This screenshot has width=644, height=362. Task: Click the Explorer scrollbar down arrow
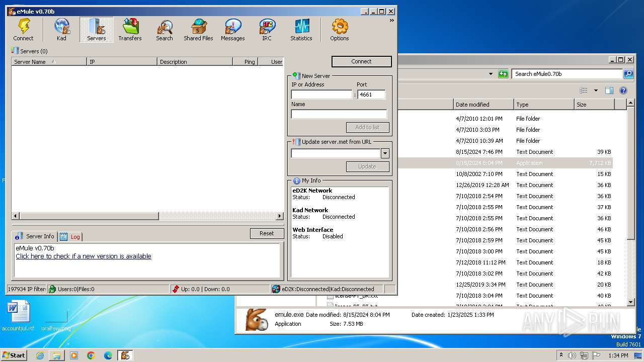tap(631, 302)
